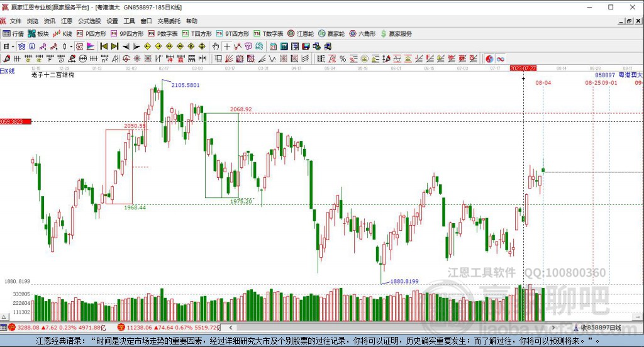Open the 帮助 menu
The height and width of the screenshot is (347, 644).
[191, 21]
